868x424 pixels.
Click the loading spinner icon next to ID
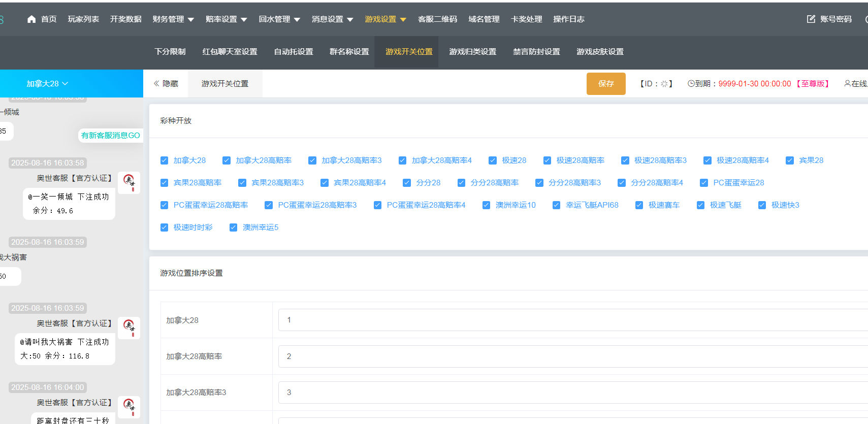tap(664, 84)
